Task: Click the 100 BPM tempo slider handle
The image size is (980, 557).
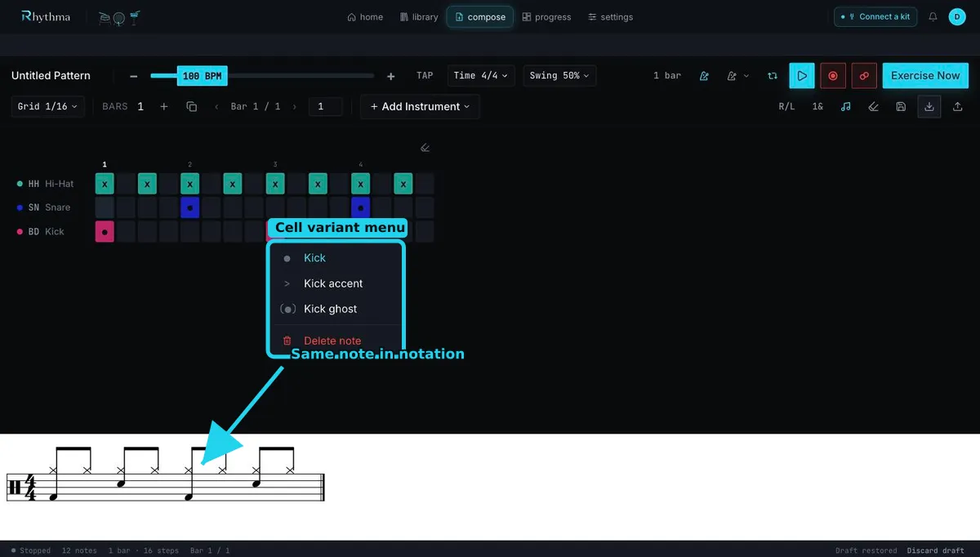Action: tap(202, 76)
